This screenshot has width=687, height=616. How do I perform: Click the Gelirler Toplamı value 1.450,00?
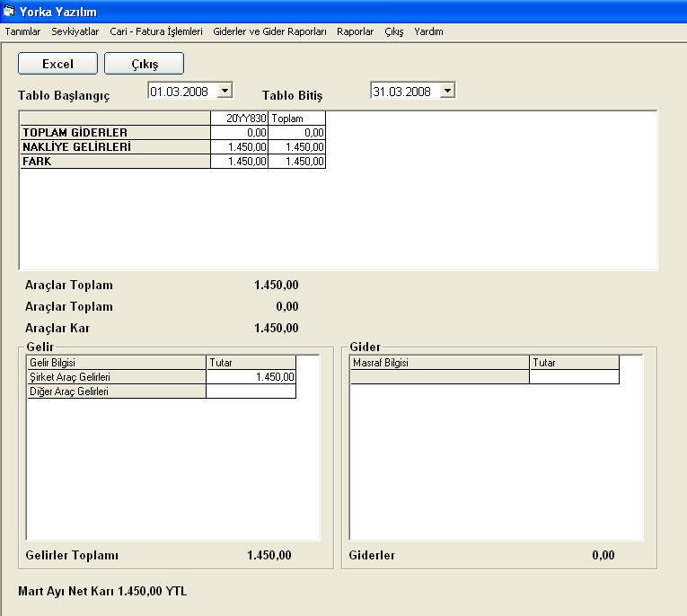pyautogui.click(x=269, y=555)
